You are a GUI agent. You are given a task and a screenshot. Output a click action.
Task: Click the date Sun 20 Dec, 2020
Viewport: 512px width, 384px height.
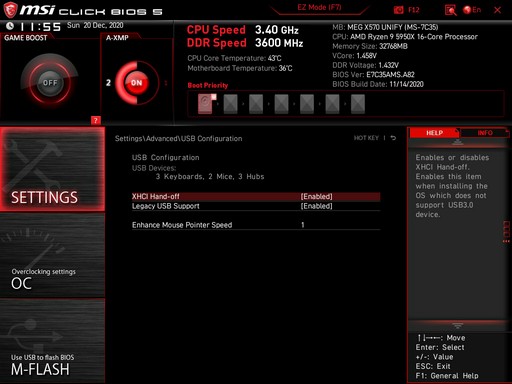(x=95, y=25)
